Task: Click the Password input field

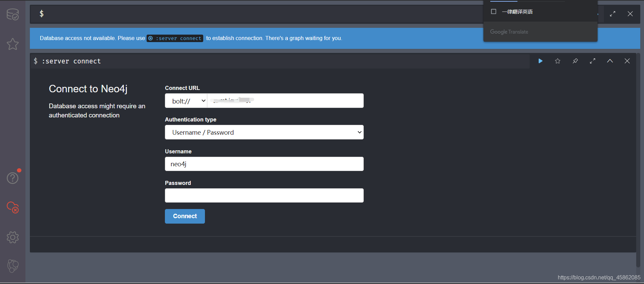Action: (x=264, y=195)
